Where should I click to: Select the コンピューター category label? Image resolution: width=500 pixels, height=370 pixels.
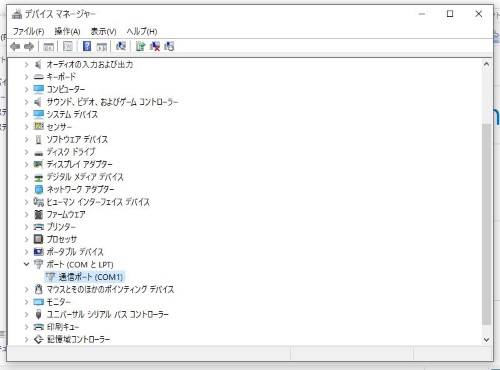coord(66,89)
